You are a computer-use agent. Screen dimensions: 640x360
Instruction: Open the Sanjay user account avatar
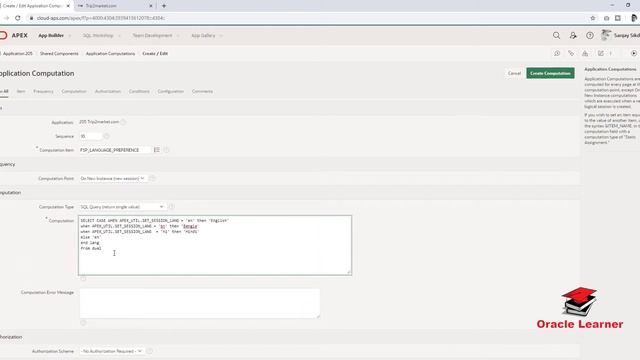[606, 36]
